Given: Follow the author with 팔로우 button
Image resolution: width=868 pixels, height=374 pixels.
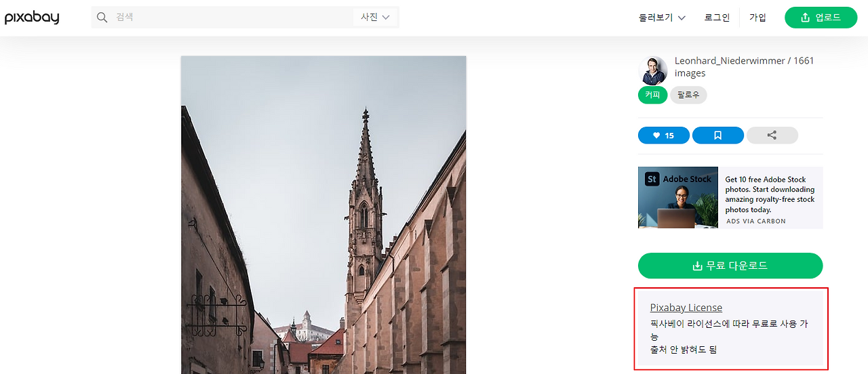Looking at the screenshot, I should click(688, 95).
